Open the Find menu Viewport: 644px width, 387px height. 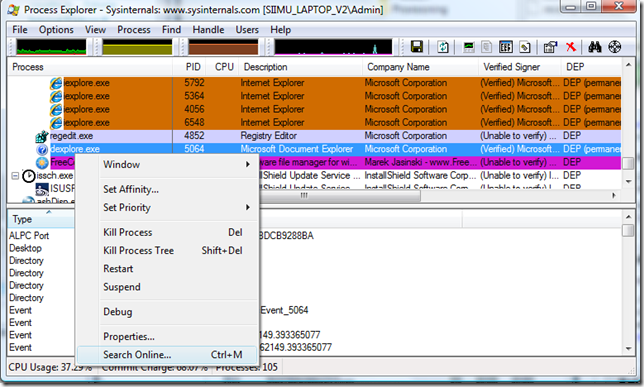pyautogui.click(x=171, y=30)
